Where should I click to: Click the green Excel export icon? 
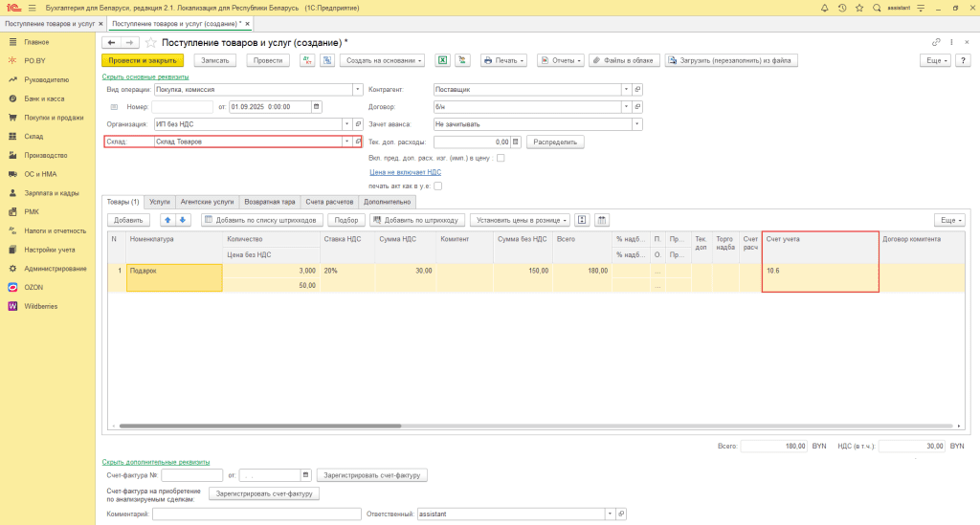pyautogui.click(x=442, y=60)
